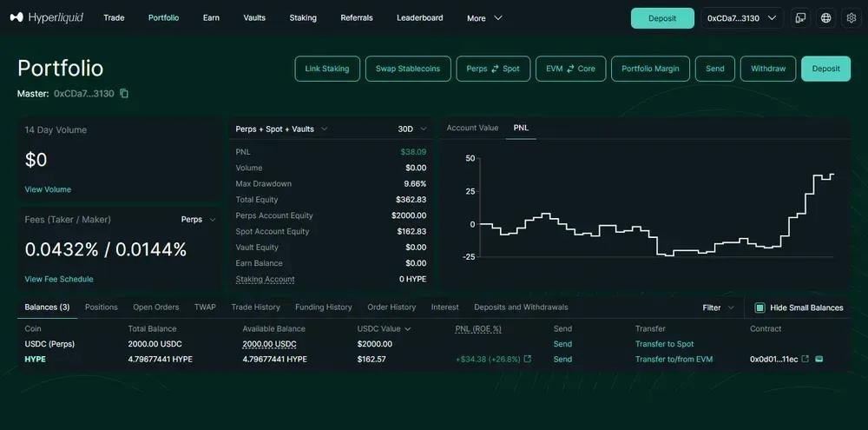This screenshot has width=868, height=430.
Task: Click the EVM ⇄ Core transfer button
Action: [571, 69]
